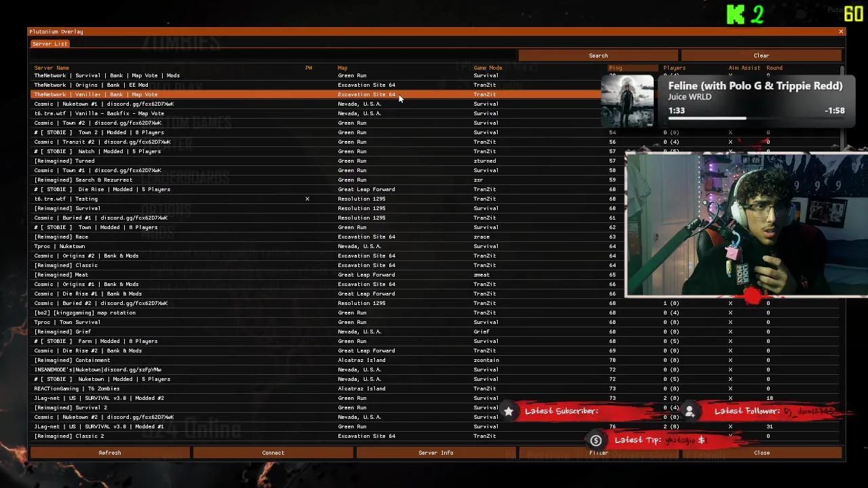Select [Reimagined] Race server
Screen dimensions: 868x488
pyautogui.click(x=435, y=237)
